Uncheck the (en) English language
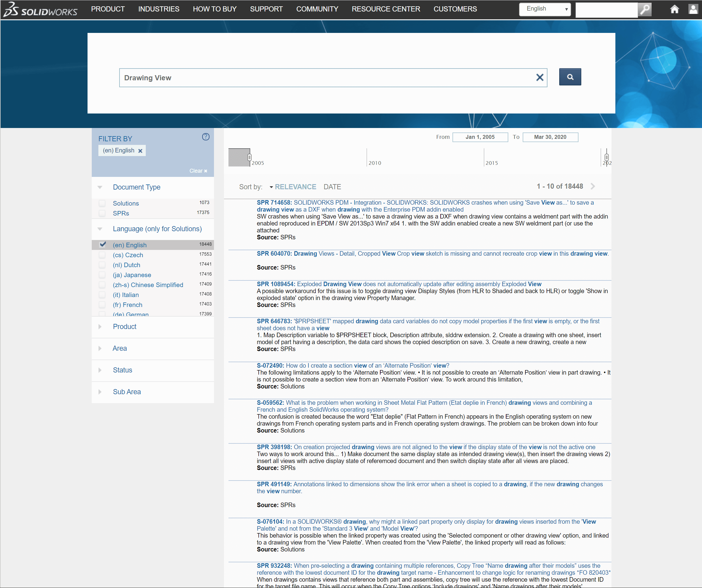The height and width of the screenshot is (588, 702). [x=103, y=245]
